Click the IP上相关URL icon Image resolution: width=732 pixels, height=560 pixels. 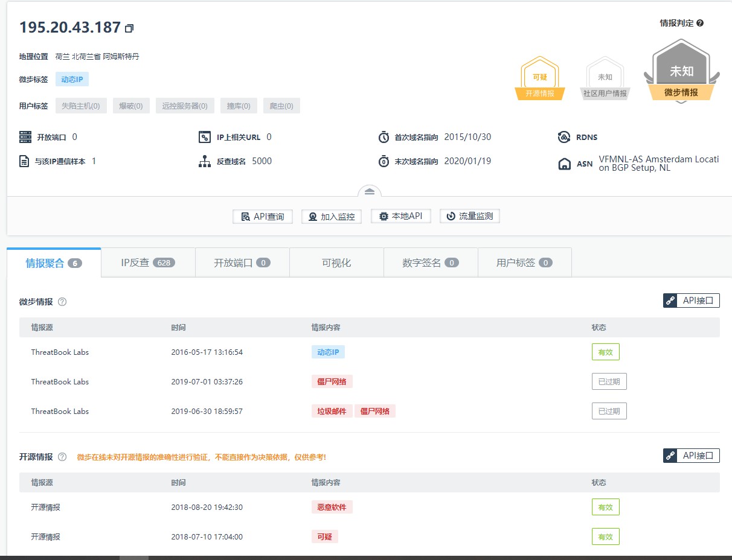click(x=205, y=137)
